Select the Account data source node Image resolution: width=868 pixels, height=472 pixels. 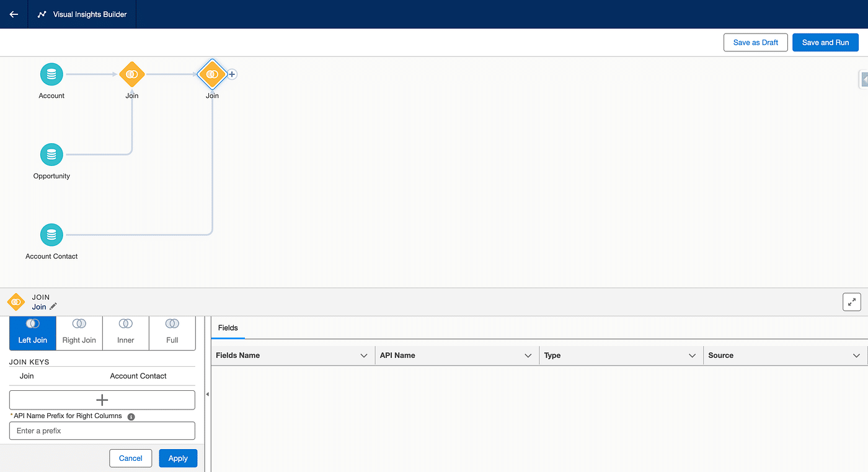[51, 74]
